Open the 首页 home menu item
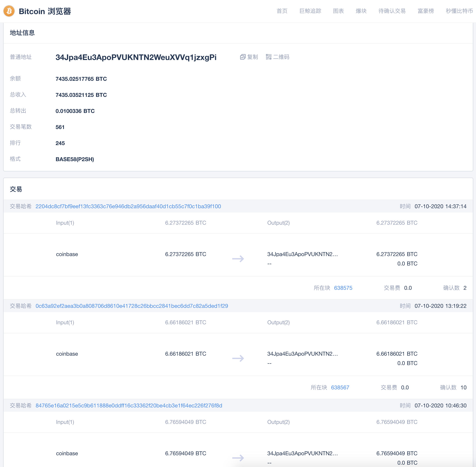The height and width of the screenshot is (467, 476). point(282,11)
